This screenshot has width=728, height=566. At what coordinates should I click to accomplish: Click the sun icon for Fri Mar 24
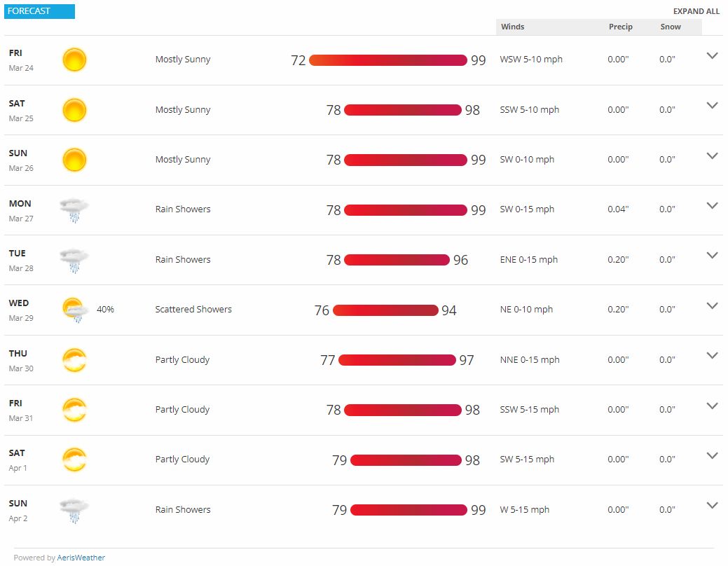point(74,60)
